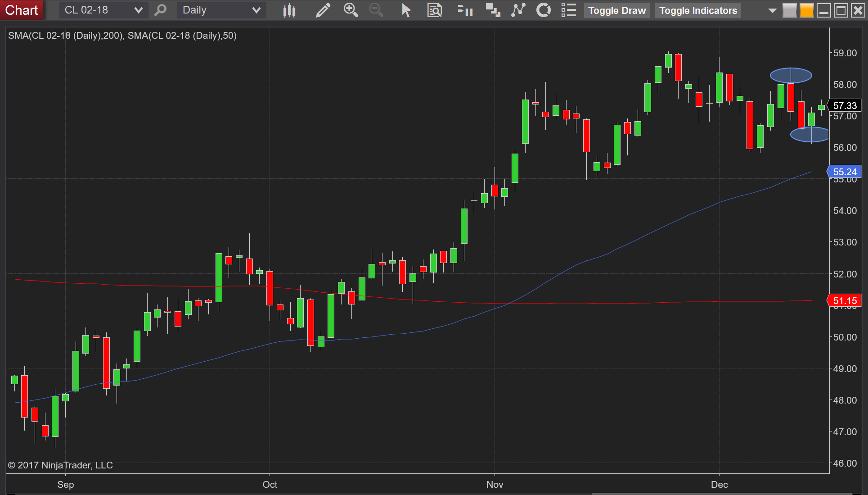Select the gray link color swatch
868x495 pixels.
click(789, 10)
